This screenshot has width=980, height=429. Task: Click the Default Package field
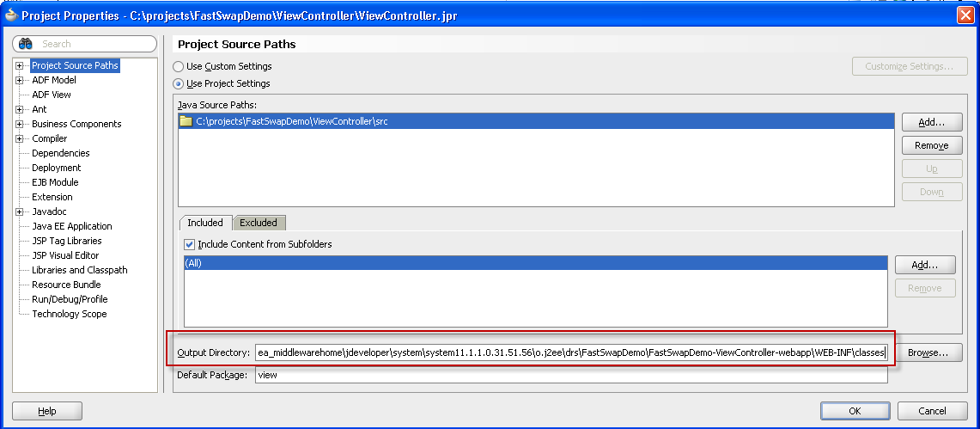click(x=570, y=375)
